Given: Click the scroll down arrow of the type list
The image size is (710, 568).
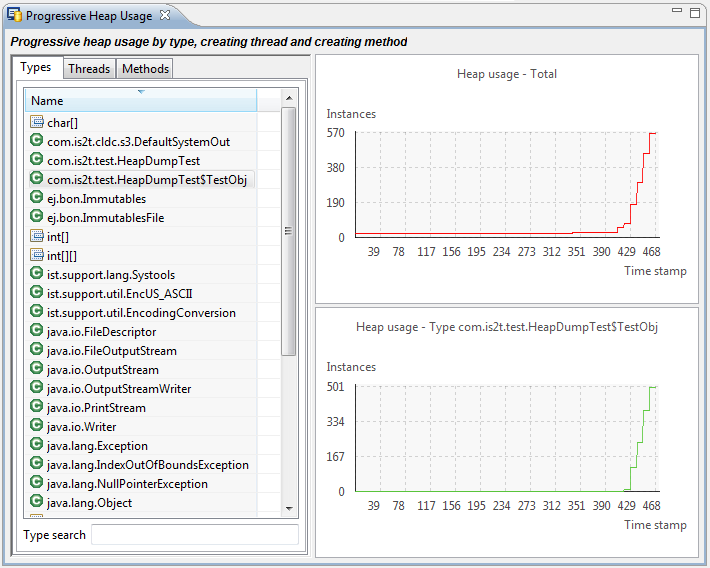Looking at the screenshot, I should pyautogui.click(x=288, y=508).
